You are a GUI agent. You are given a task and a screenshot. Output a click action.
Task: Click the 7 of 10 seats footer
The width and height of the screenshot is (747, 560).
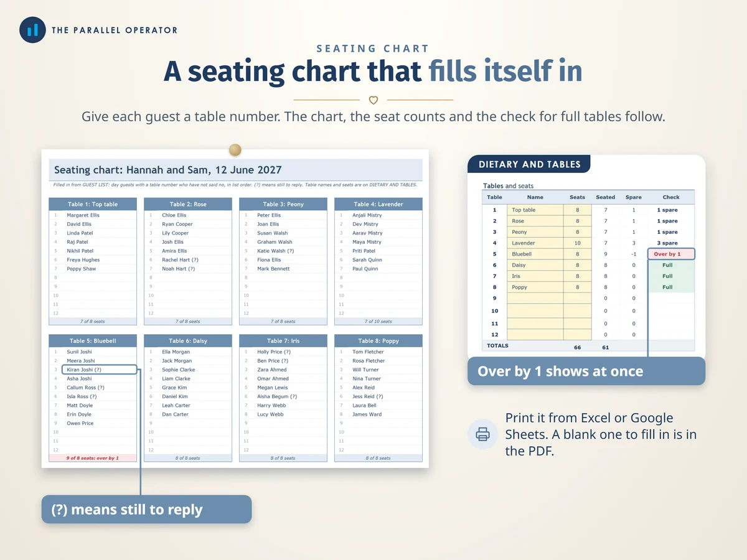tap(378, 322)
